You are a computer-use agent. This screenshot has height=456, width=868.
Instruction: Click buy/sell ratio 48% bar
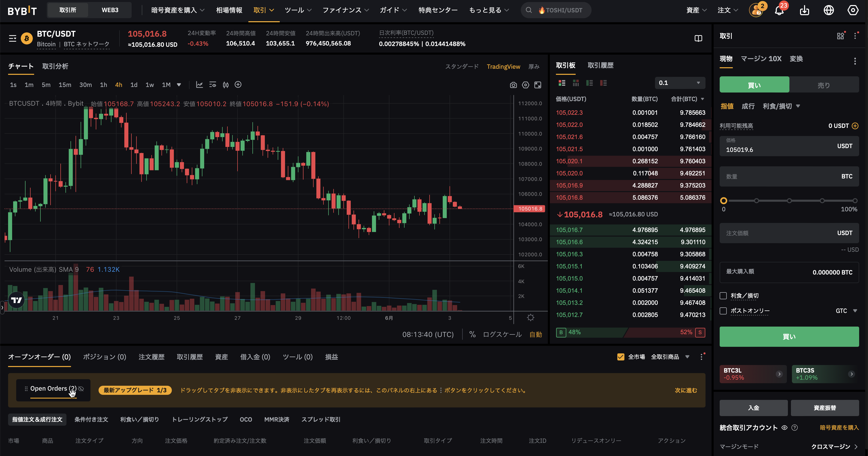point(592,332)
